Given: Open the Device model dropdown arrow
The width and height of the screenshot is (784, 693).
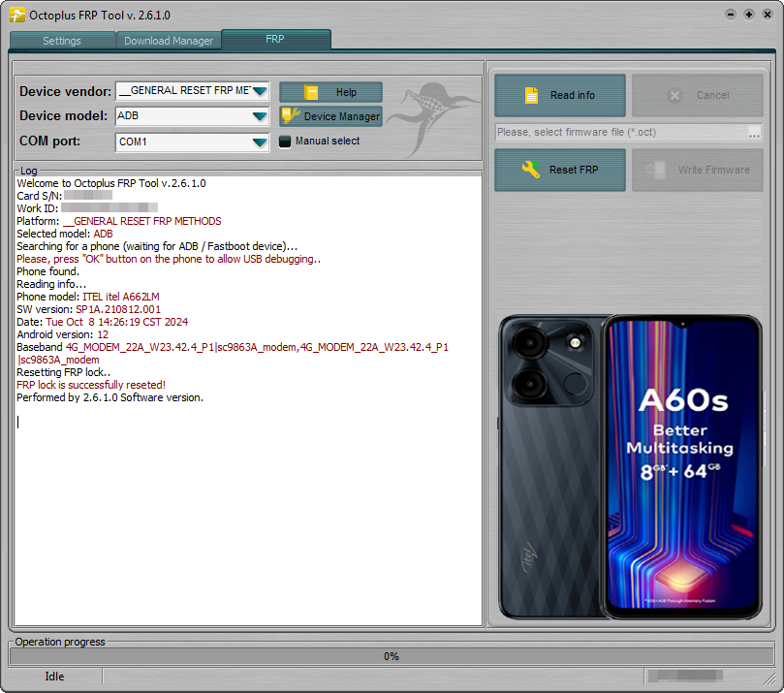Looking at the screenshot, I should [260, 116].
